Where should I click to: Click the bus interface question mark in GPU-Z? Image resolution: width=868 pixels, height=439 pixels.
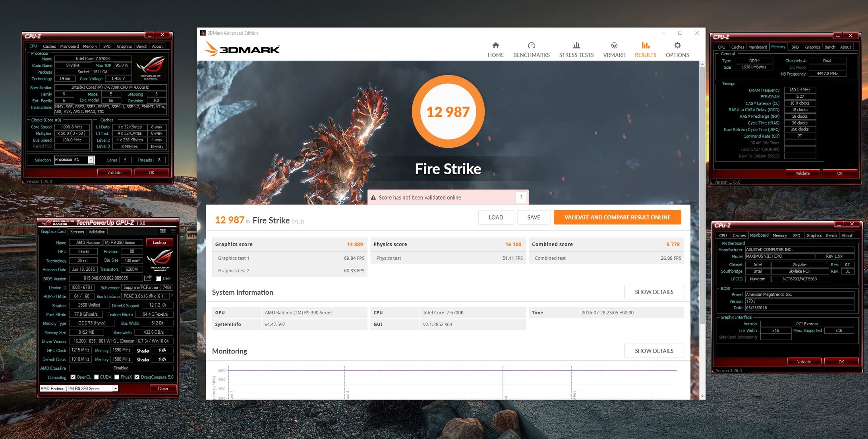point(172,296)
